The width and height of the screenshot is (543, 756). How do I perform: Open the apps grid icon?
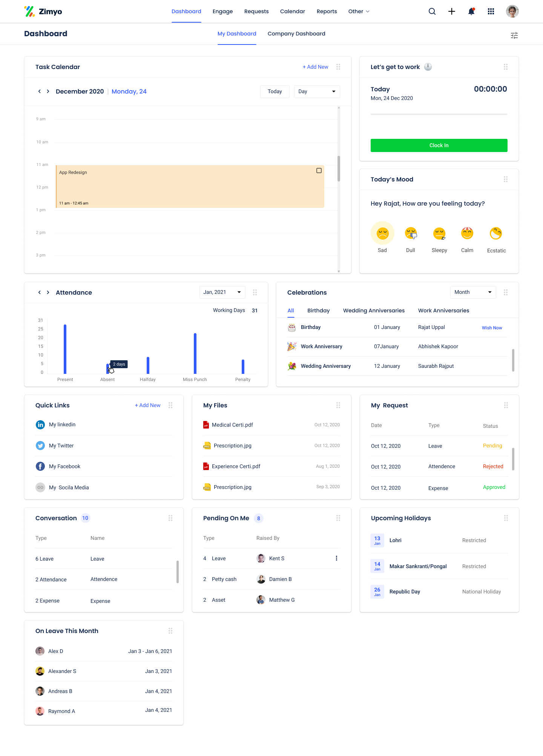(x=491, y=11)
